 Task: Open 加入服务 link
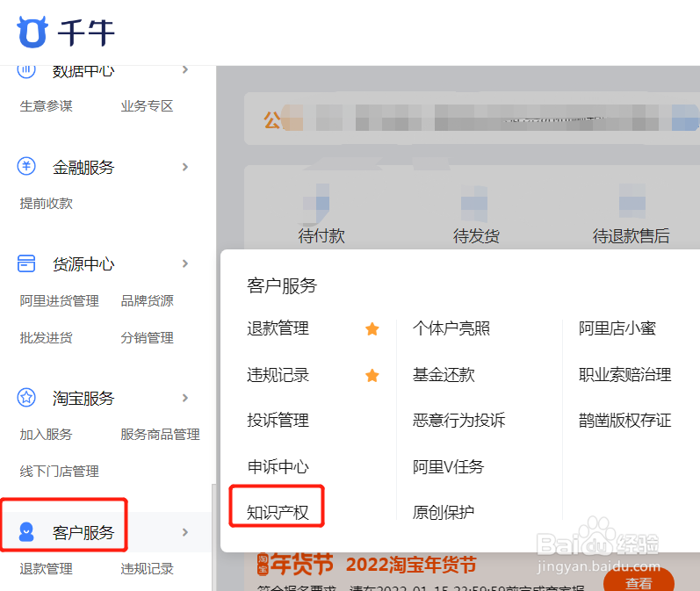[x=46, y=435]
